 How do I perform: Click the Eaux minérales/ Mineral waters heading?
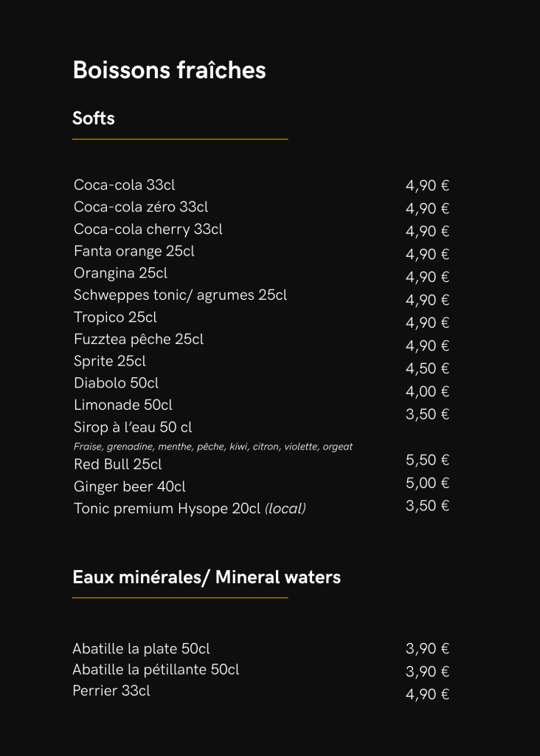pos(207,577)
